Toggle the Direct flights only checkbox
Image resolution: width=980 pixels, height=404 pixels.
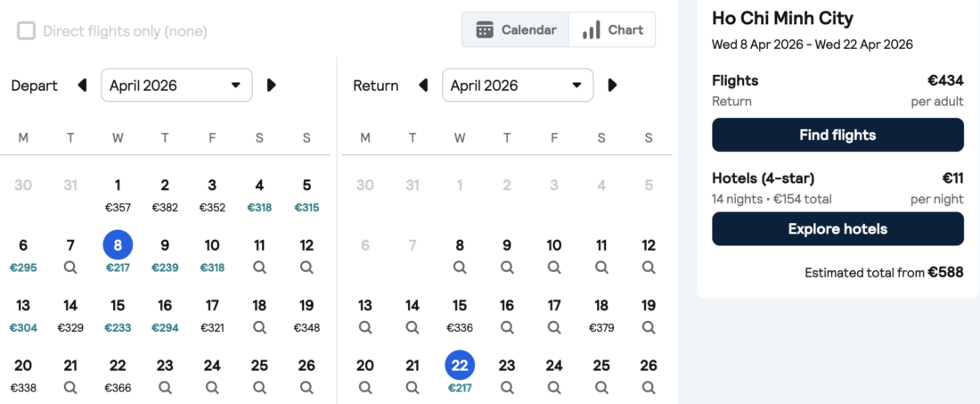[27, 31]
